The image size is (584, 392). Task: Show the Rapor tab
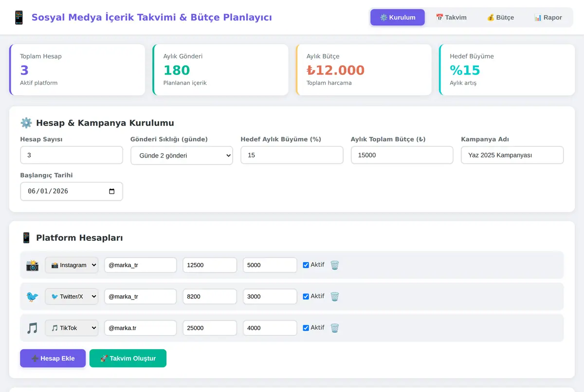(x=548, y=18)
